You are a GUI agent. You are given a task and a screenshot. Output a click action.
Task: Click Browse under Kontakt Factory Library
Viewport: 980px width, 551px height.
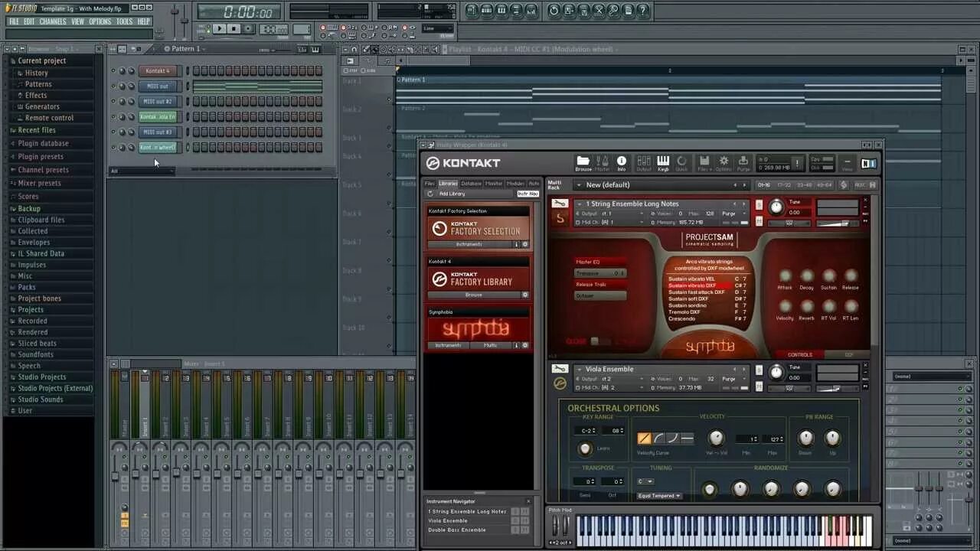[474, 295]
